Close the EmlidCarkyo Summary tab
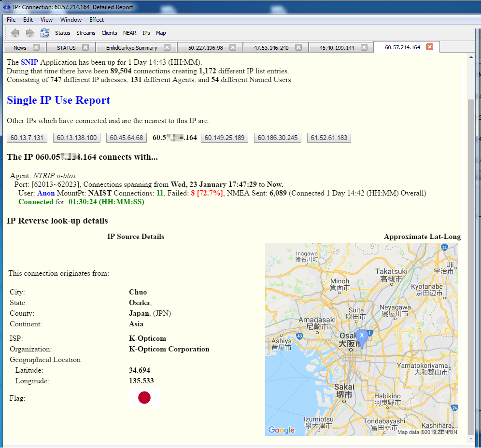481x448 pixels. pyautogui.click(x=167, y=47)
